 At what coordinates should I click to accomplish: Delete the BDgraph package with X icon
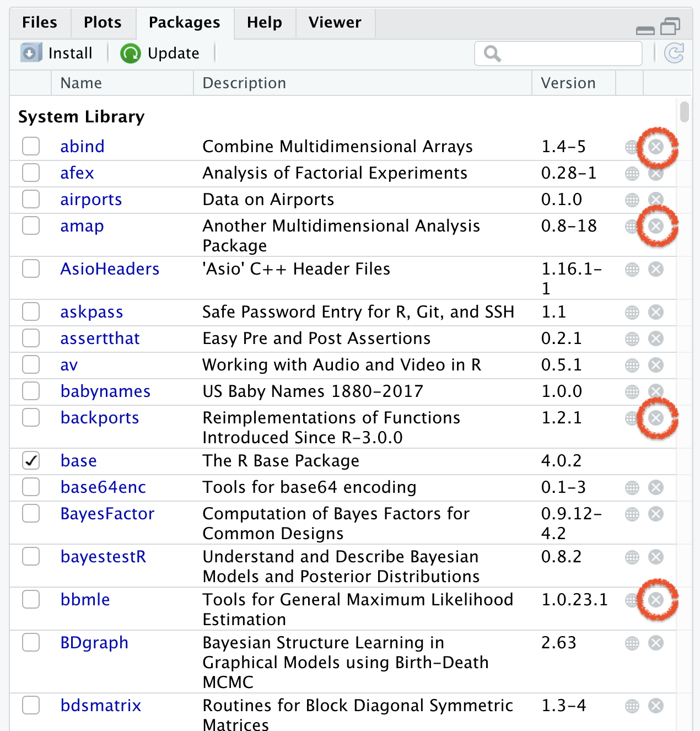(655, 643)
